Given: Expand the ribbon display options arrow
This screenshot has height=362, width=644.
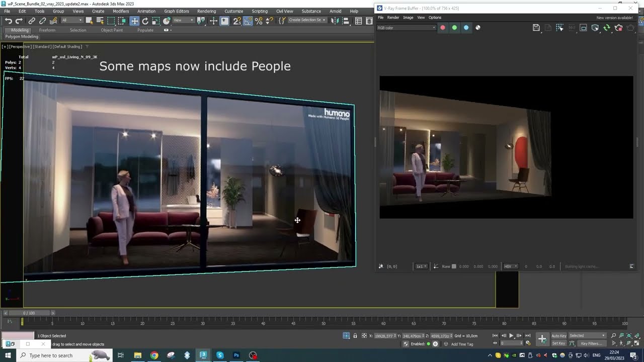Looking at the screenshot, I should tap(168, 30).
